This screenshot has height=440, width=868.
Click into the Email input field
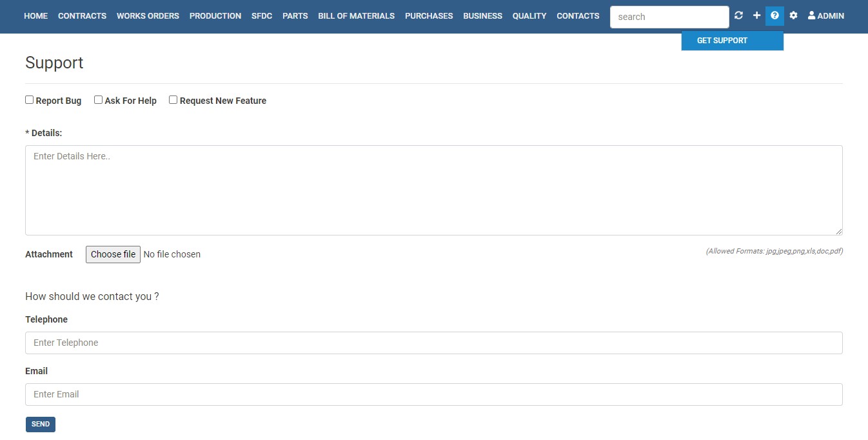coord(433,394)
